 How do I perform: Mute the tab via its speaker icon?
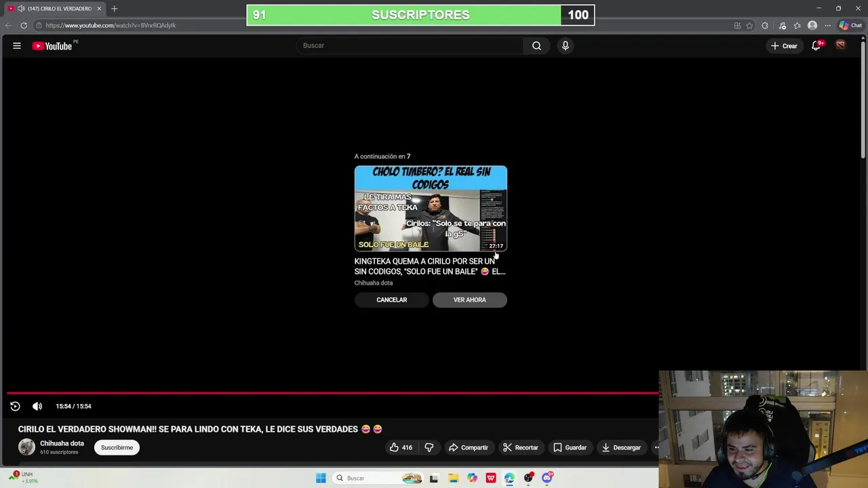[21, 9]
